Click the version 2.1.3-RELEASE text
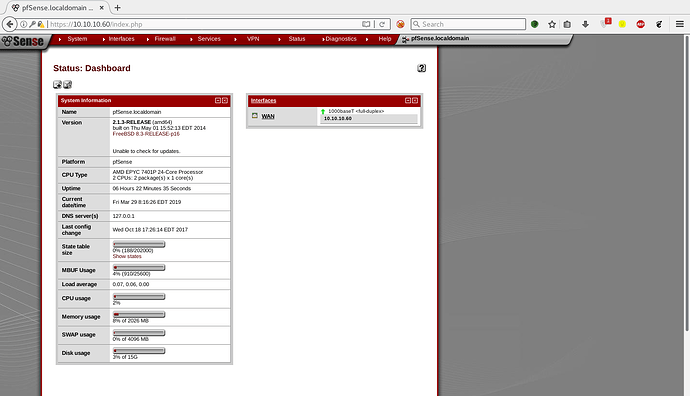The height and width of the screenshot is (396, 690). (x=132, y=122)
